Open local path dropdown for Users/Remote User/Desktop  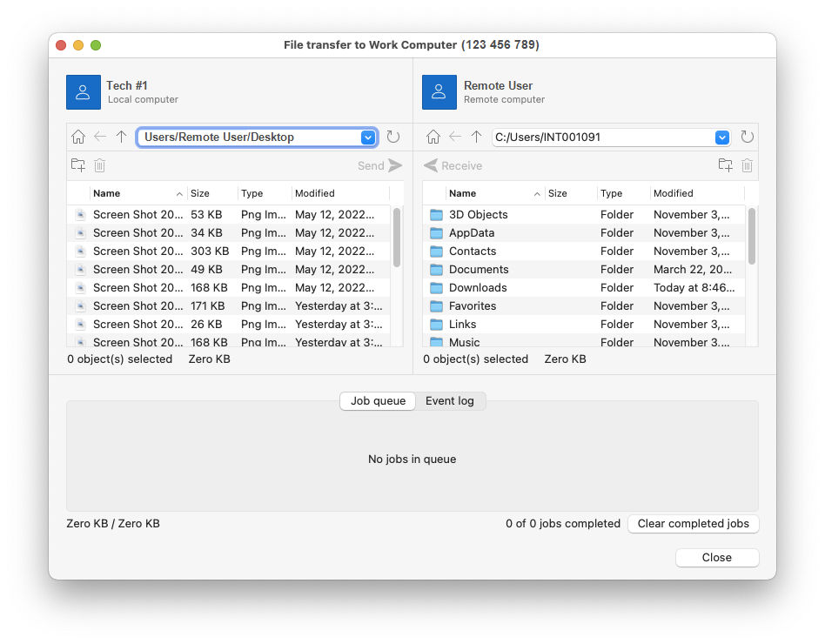(x=368, y=138)
